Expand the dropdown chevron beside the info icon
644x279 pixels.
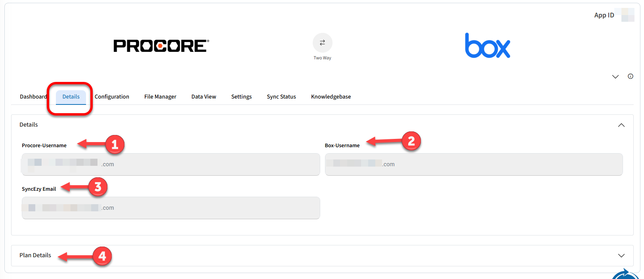[x=615, y=77]
